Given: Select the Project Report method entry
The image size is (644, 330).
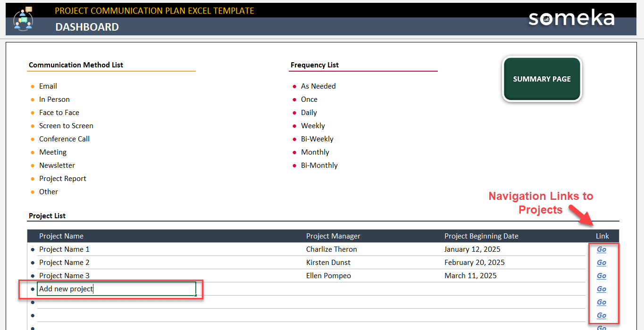Looking at the screenshot, I should point(63,179).
